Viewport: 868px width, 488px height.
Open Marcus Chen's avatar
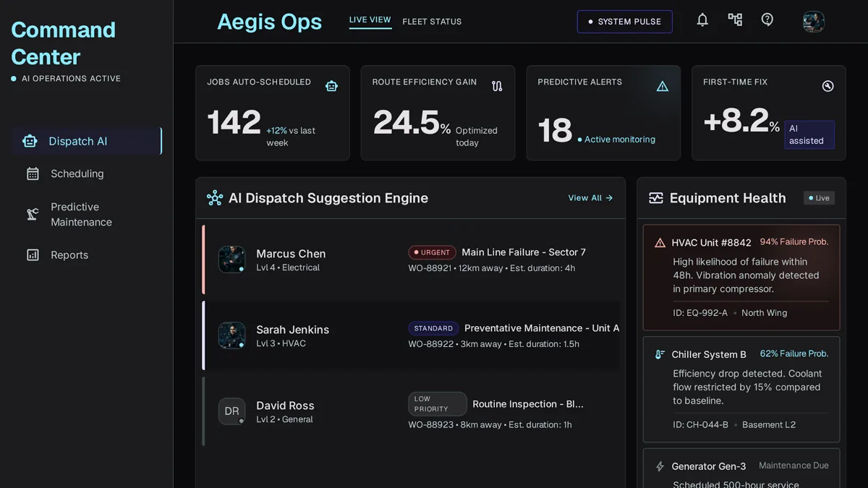point(232,260)
